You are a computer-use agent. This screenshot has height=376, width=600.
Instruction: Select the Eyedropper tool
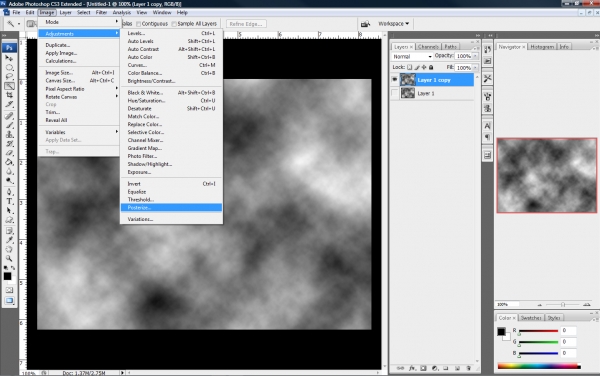tap(9, 240)
